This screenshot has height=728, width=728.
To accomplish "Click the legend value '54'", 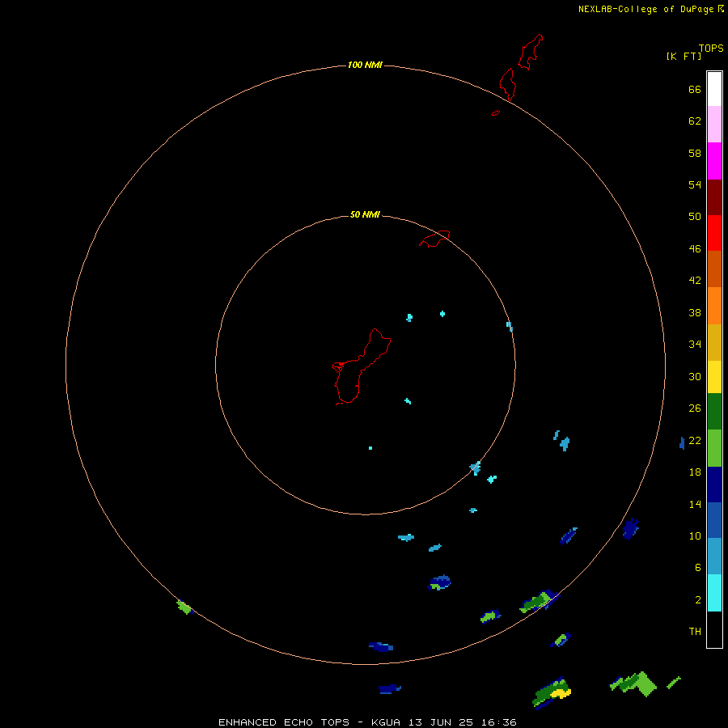I will 695,184.
